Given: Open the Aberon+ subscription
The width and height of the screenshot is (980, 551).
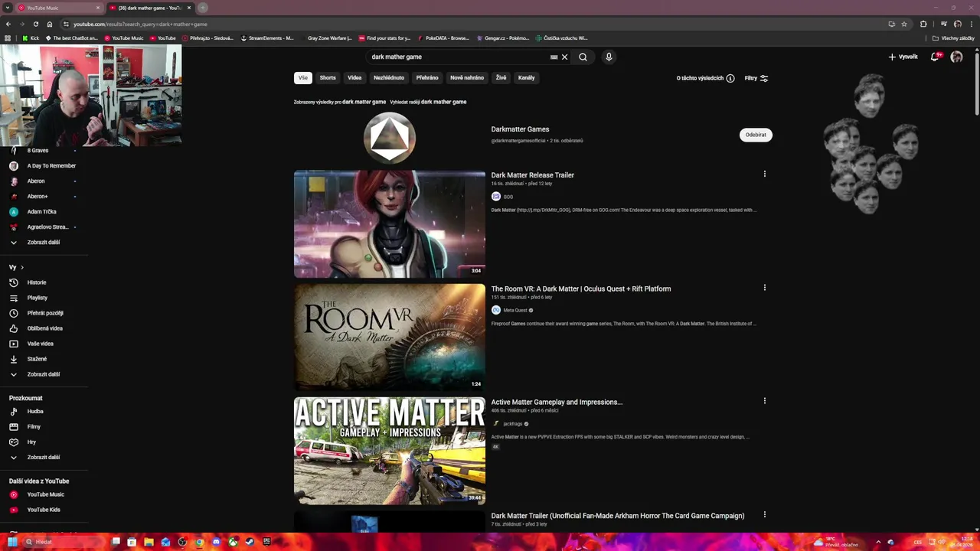Looking at the screenshot, I should 38,196.
